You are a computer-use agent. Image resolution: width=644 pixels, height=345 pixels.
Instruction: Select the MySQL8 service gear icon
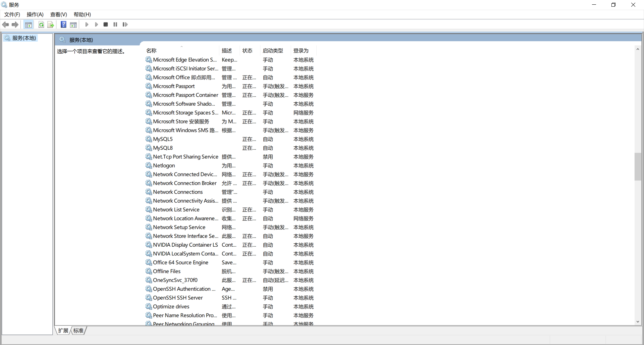click(149, 148)
